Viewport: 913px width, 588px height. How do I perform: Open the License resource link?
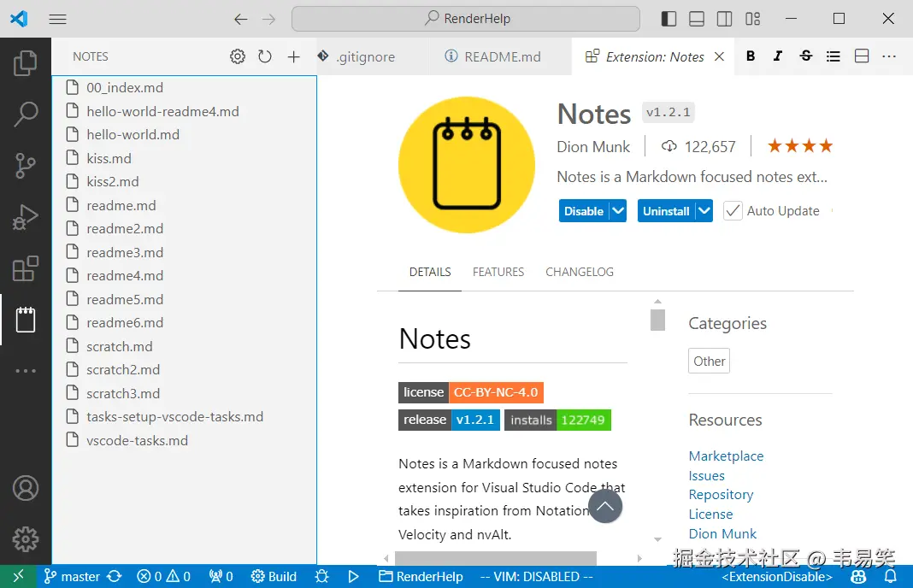pyautogui.click(x=710, y=514)
